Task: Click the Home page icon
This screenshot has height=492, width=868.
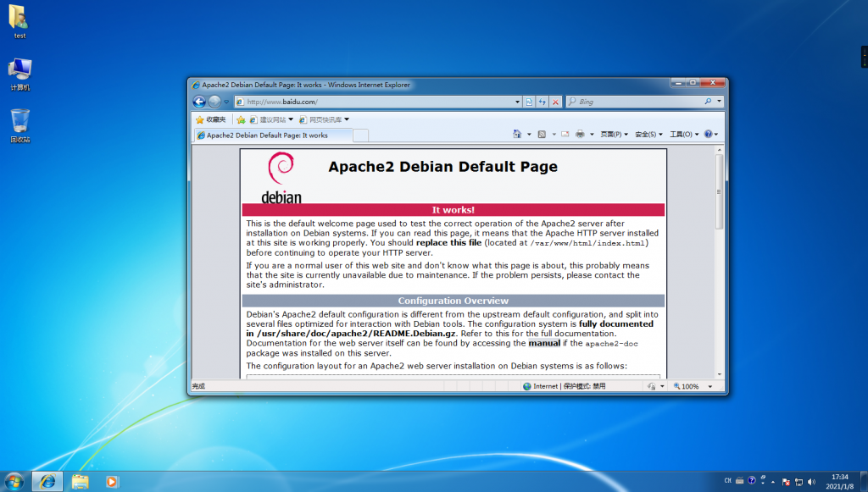Action: [x=517, y=134]
